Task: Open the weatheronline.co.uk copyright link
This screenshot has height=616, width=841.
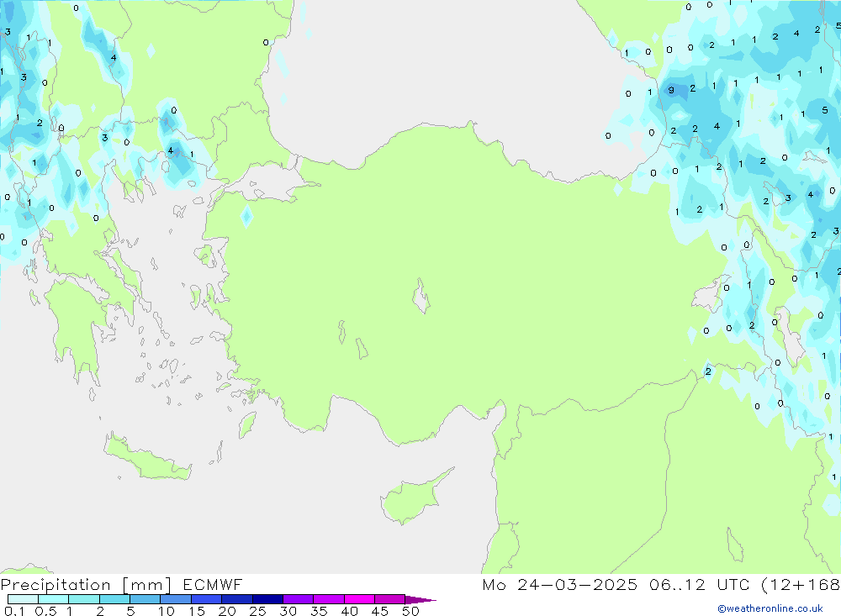Action: [x=770, y=608]
